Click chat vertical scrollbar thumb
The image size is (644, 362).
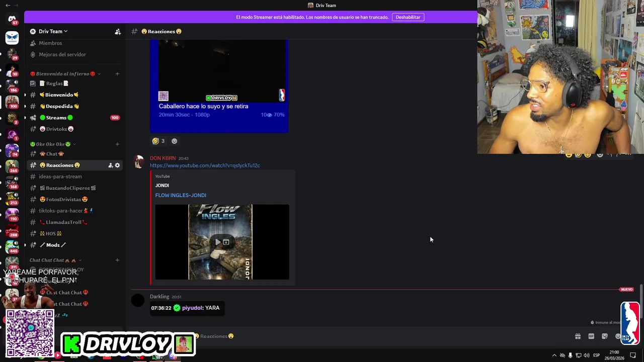[x=640, y=301]
